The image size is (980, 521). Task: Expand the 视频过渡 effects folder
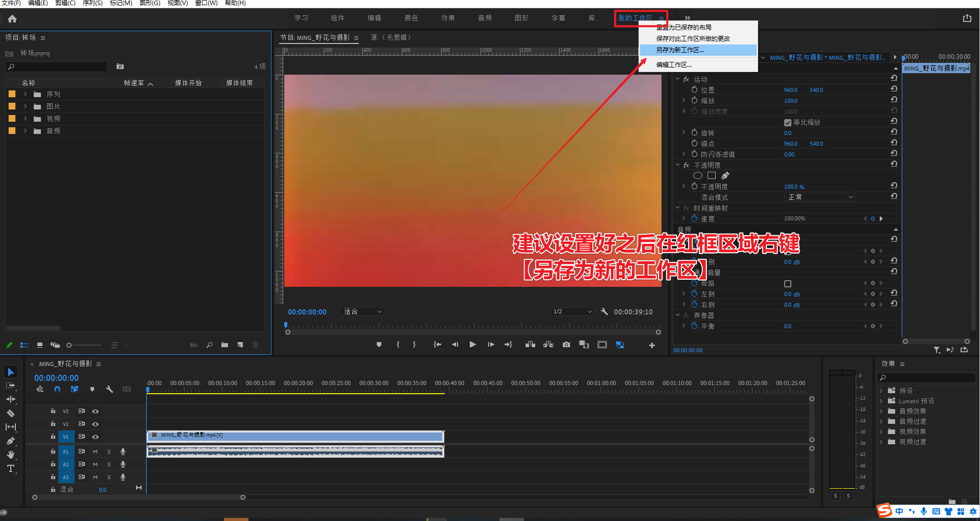(x=881, y=442)
